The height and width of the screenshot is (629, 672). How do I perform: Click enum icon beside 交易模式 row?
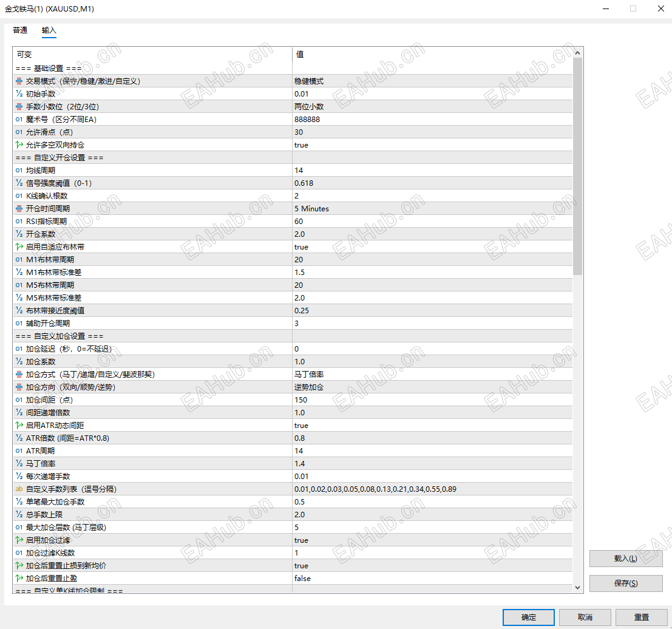[x=19, y=81]
